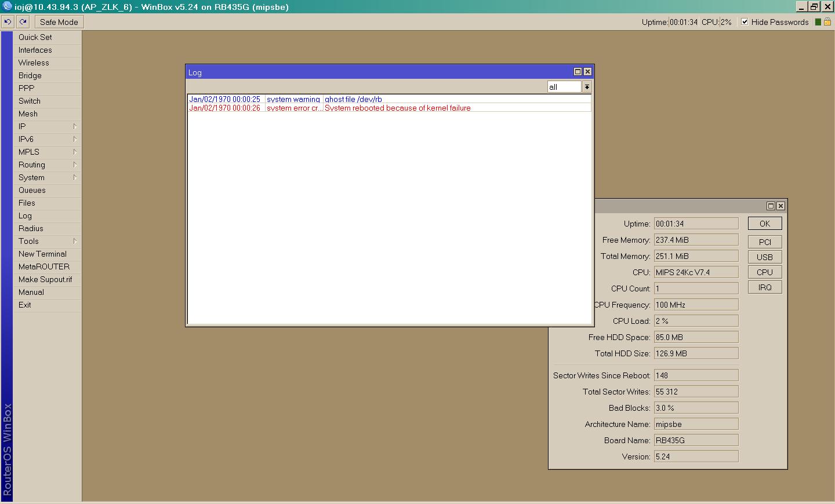Click the CPU Count field
The width and height of the screenshot is (835, 504).
pos(696,288)
